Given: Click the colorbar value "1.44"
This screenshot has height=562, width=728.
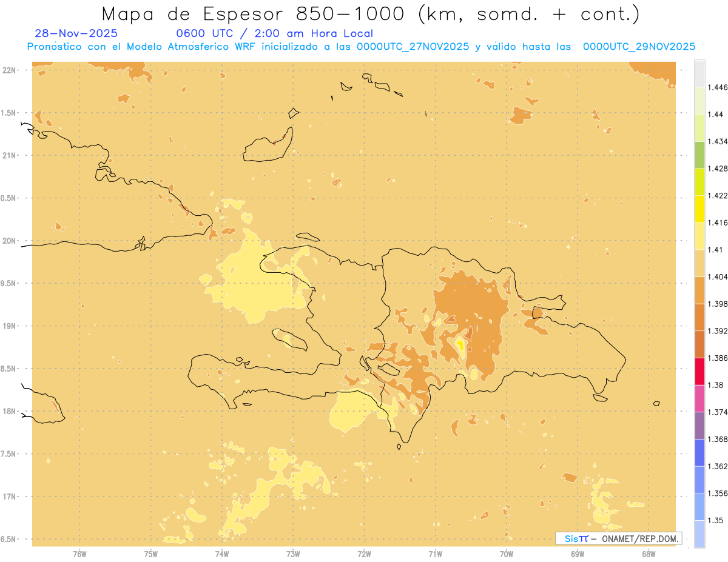Looking at the screenshot, I should pos(715,114).
